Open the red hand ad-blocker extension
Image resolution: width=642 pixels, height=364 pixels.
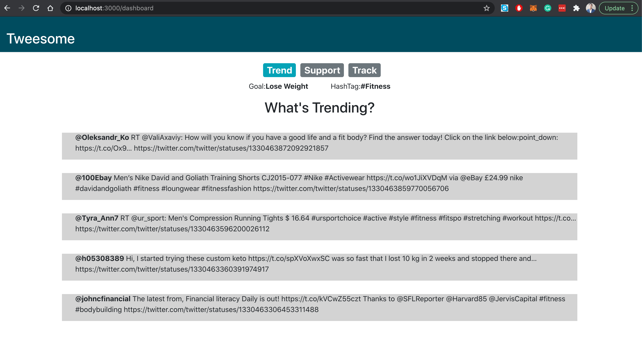tap(519, 8)
